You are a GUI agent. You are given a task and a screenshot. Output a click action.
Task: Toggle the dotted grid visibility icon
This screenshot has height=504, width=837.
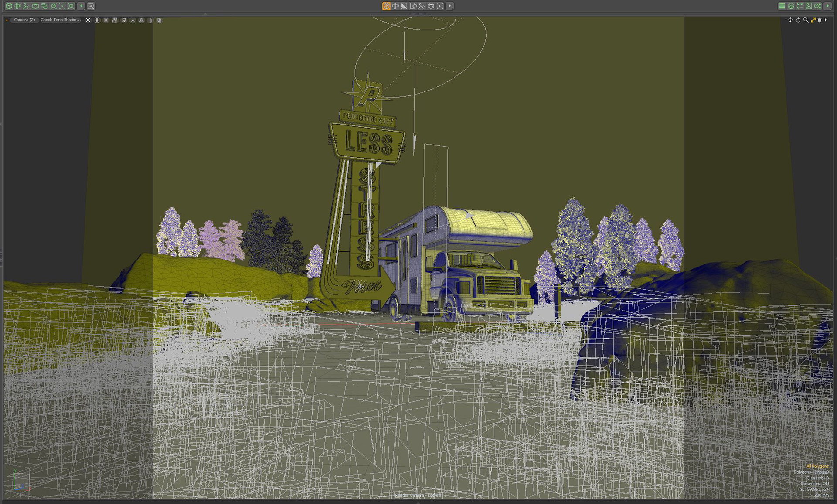[x=88, y=20]
